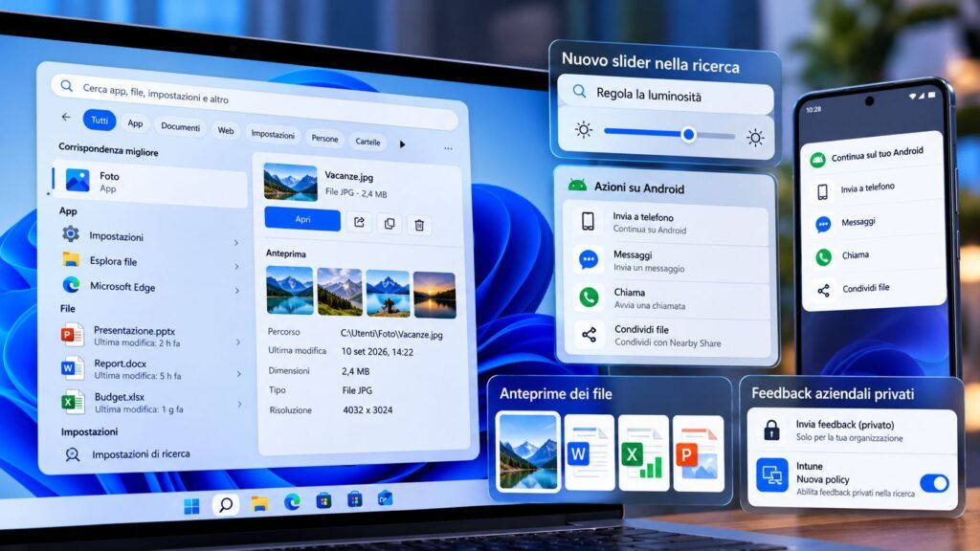
Task: Open the Impostazioni gear icon
Action: point(71,233)
